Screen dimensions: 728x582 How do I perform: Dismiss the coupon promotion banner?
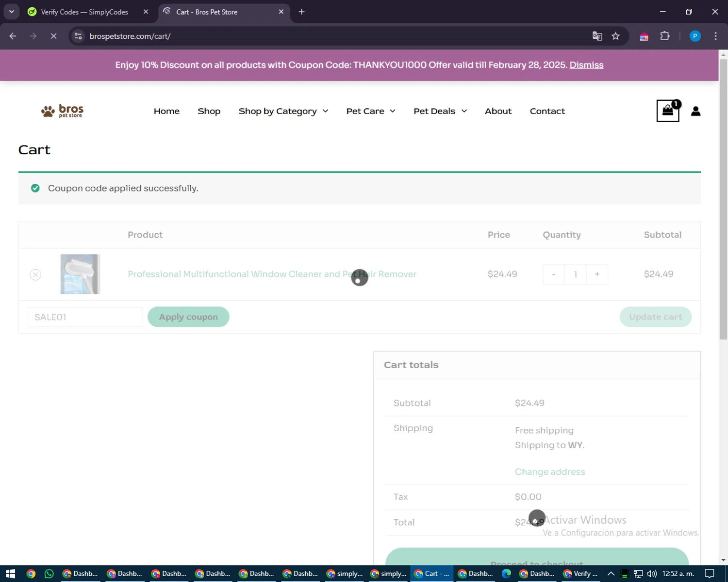pos(586,65)
